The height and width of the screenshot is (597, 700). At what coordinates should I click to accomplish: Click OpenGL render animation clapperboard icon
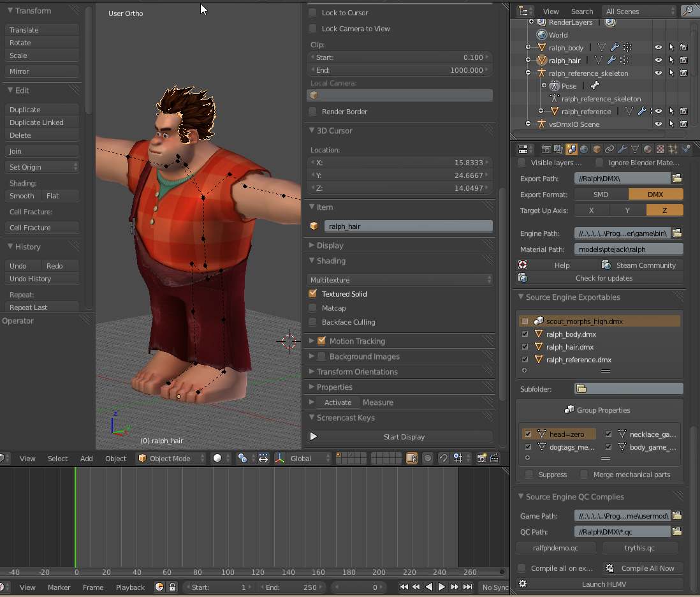[493, 459]
